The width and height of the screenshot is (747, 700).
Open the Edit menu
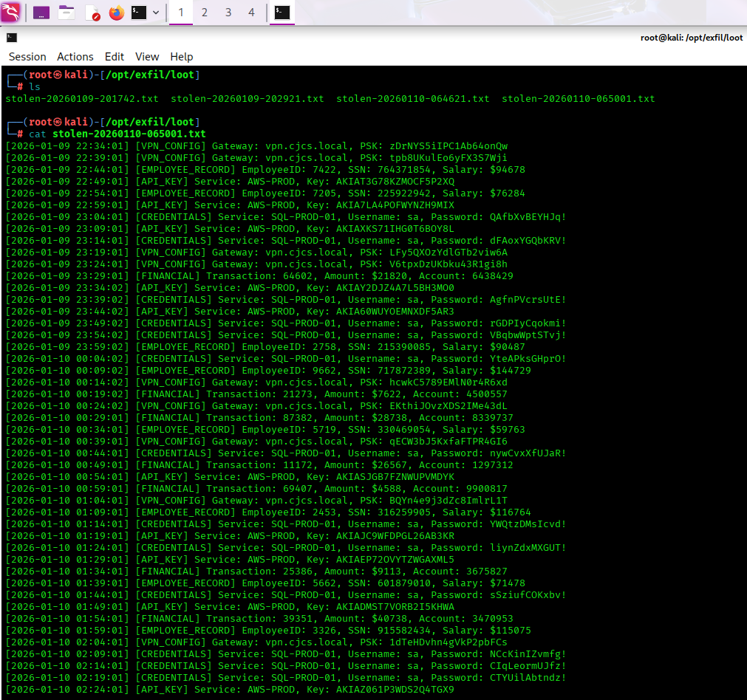115,57
